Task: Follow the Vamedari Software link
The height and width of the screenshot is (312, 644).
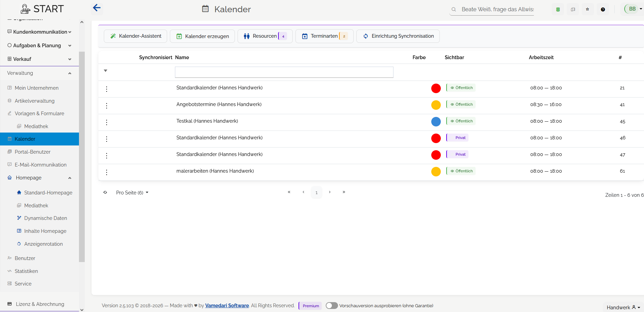Action: 227,306
